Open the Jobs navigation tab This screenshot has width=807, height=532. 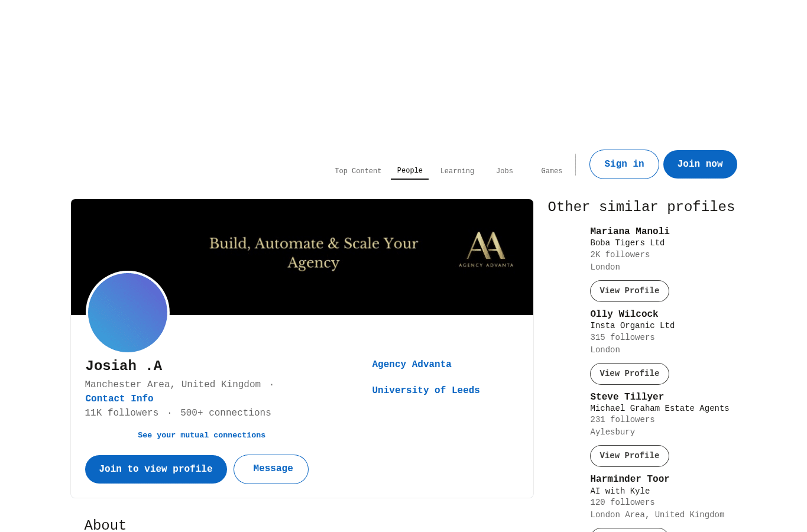pos(504,171)
